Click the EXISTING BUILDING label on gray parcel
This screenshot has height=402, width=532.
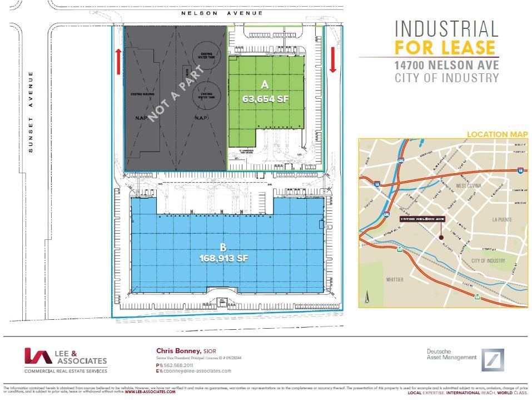(142, 94)
